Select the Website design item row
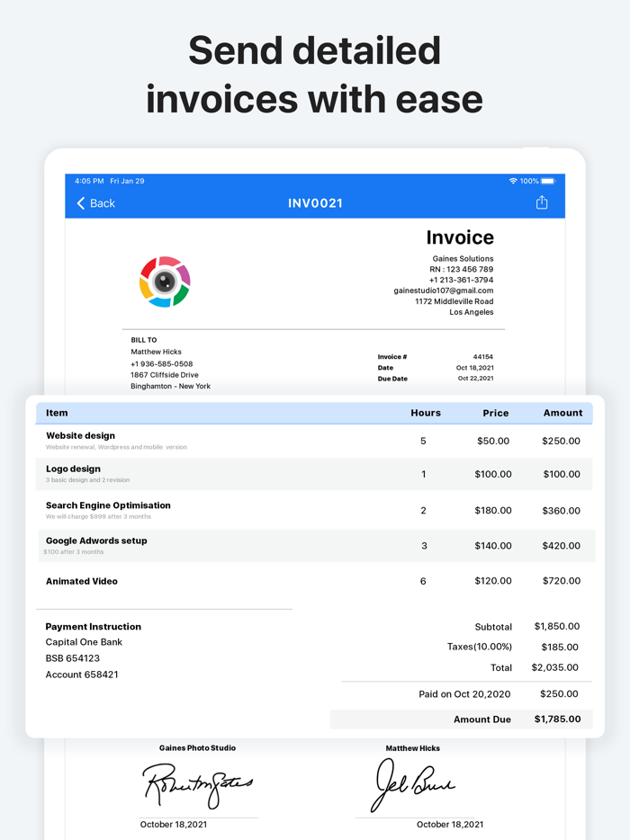630x840 pixels. (314, 441)
